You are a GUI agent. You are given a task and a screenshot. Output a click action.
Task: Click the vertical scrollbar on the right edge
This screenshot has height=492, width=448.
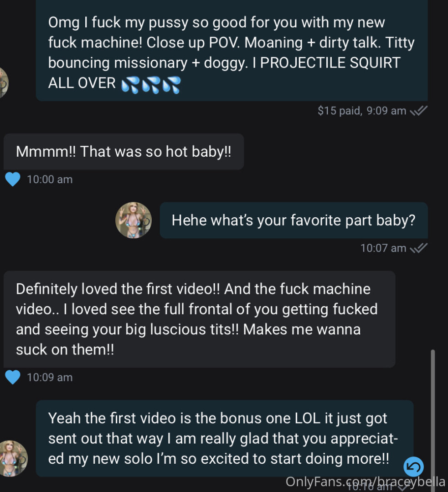[x=433, y=410]
